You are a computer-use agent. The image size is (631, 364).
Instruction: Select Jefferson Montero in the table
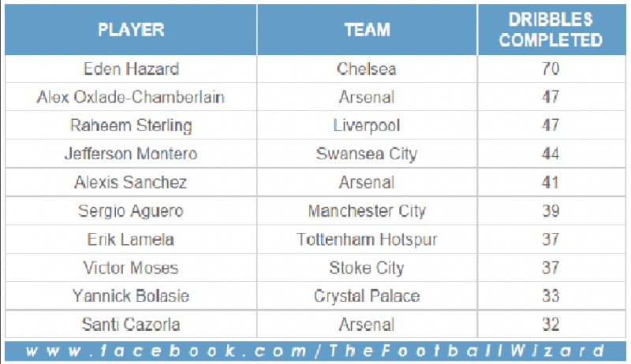(x=131, y=154)
